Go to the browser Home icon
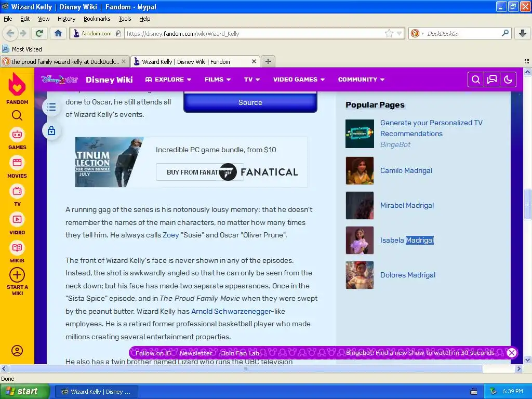Image resolution: width=532 pixels, height=399 pixels. (x=58, y=33)
